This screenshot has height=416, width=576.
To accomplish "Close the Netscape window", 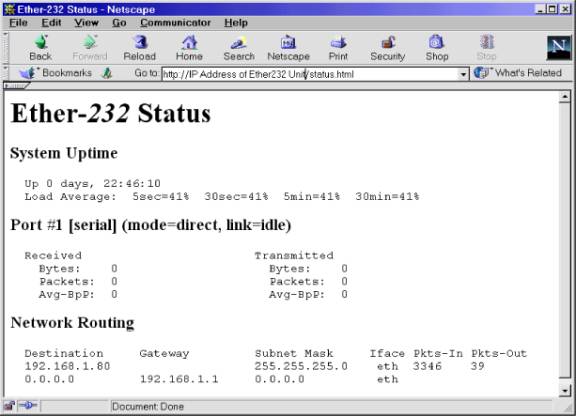I will point(565,9).
